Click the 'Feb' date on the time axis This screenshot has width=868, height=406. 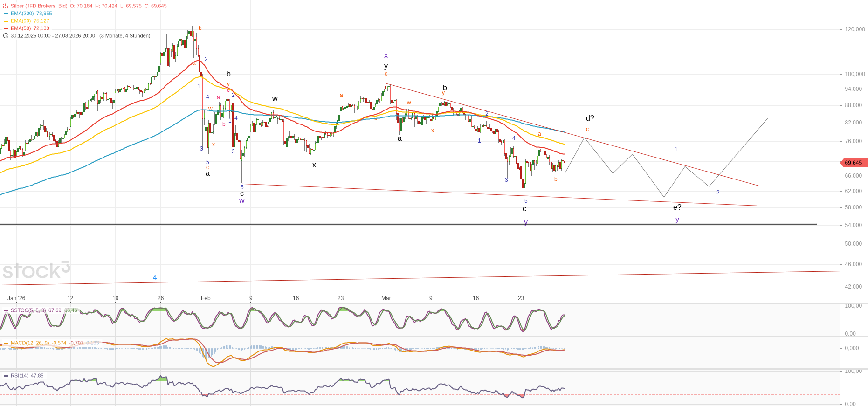point(206,298)
